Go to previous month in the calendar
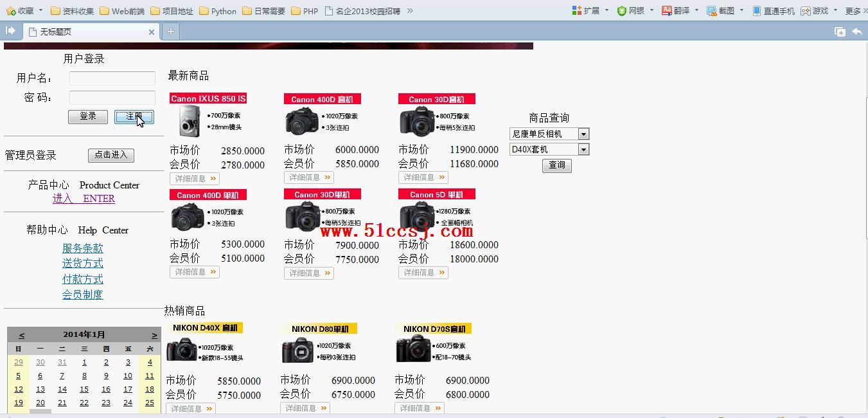 click(21, 335)
